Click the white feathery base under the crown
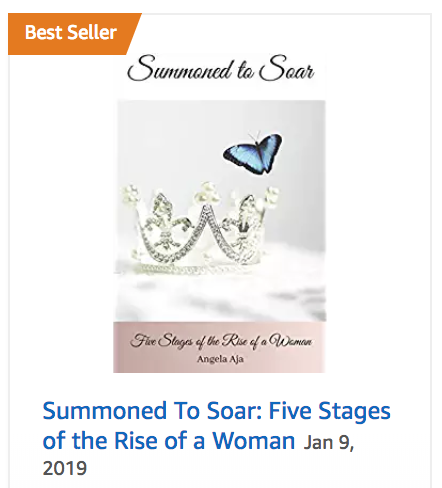442x488 pixels. pyautogui.click(x=219, y=293)
